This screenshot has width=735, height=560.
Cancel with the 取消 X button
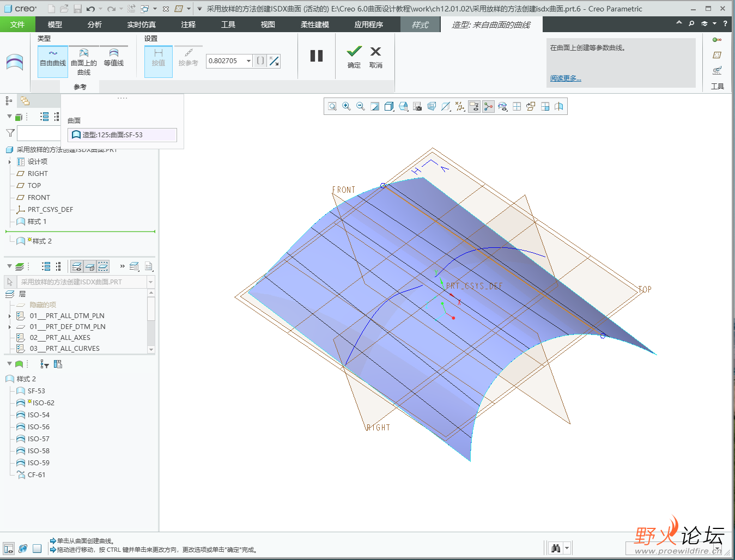point(376,57)
